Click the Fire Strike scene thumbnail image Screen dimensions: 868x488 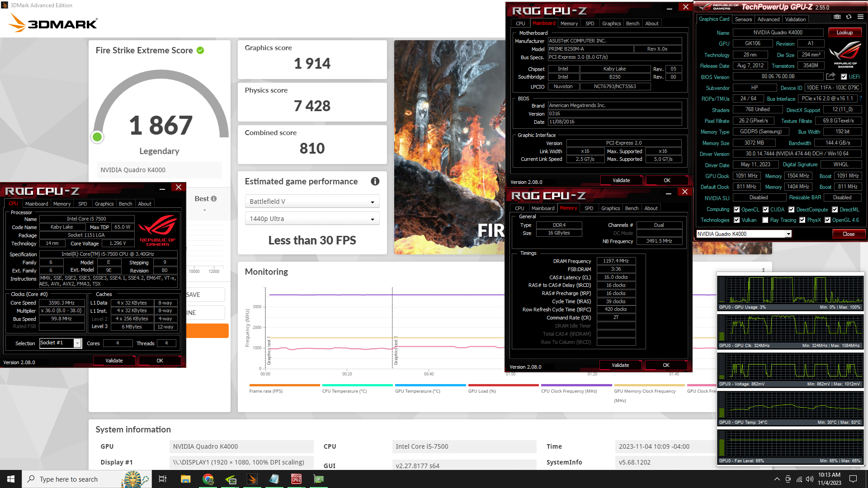(x=449, y=147)
